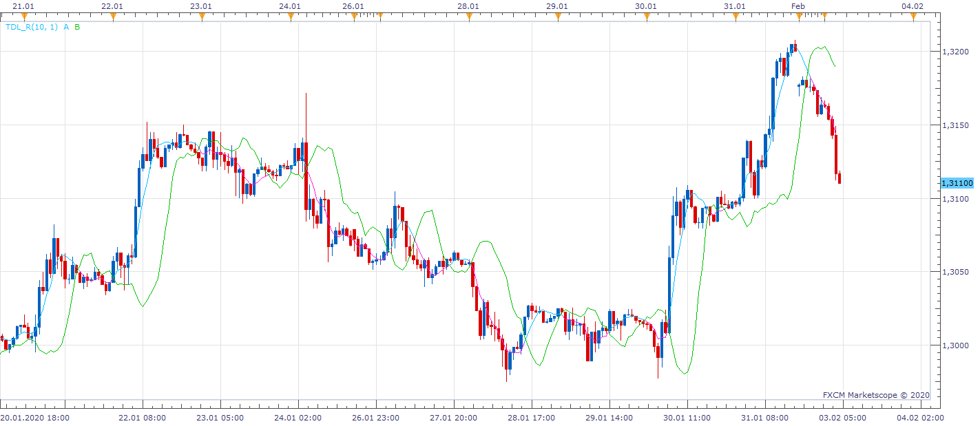Click the '29.01 14:00' time axis label

pyautogui.click(x=609, y=417)
